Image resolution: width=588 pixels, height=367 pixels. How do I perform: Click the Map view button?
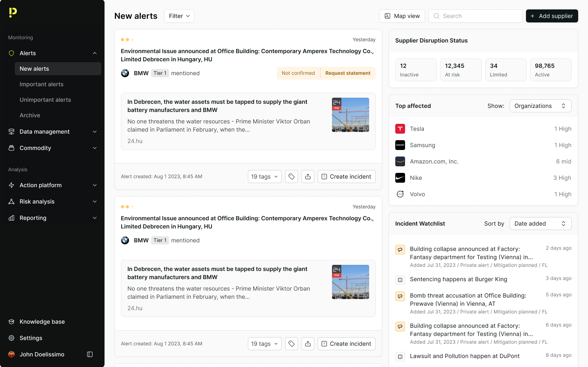tap(402, 16)
